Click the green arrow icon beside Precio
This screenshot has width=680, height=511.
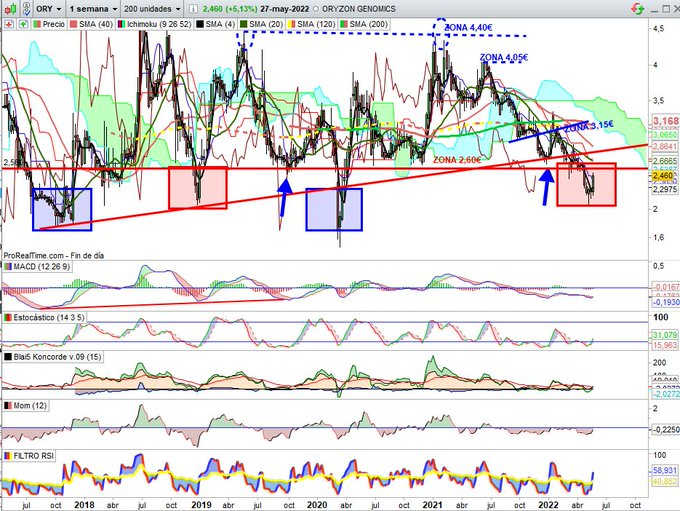(23, 24)
